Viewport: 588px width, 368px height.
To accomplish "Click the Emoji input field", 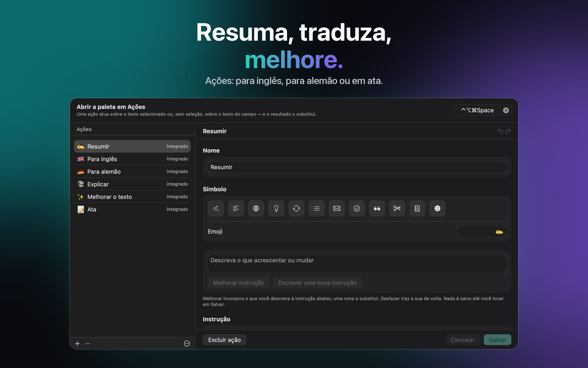I will [481, 232].
